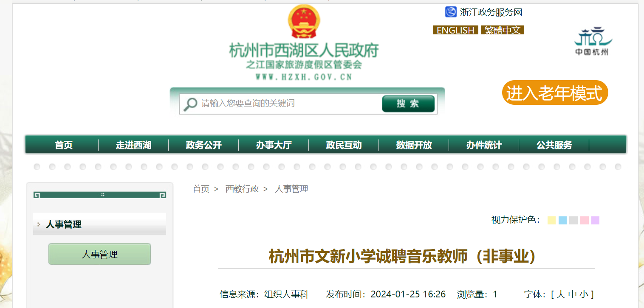The width and height of the screenshot is (644, 308).
Task: Click the 搜索 search button
Action: tap(408, 104)
